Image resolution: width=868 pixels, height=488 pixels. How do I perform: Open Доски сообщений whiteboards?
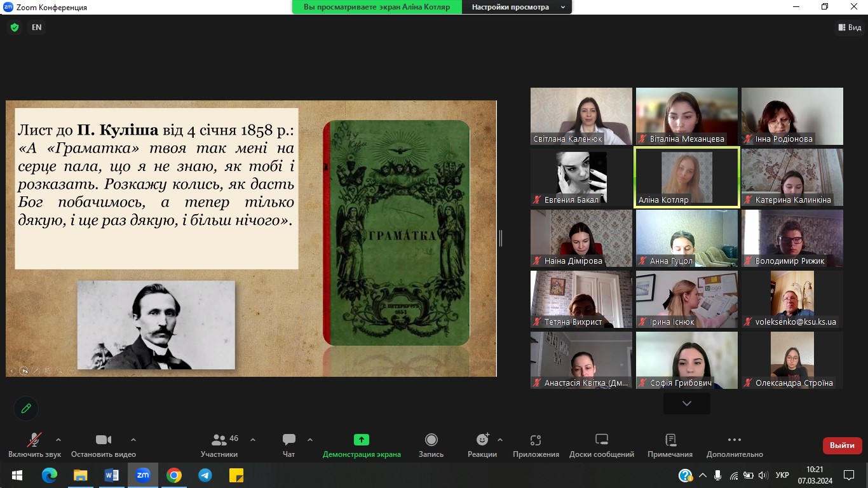coord(601,445)
